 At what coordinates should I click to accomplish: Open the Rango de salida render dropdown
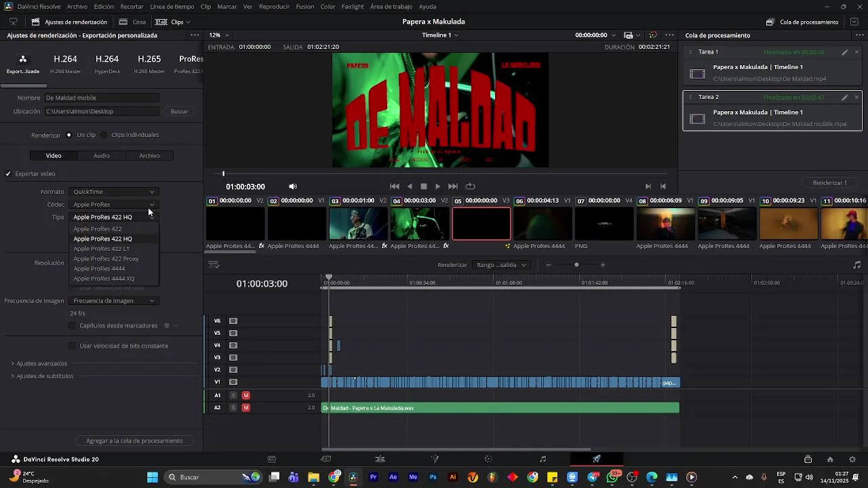(501, 264)
